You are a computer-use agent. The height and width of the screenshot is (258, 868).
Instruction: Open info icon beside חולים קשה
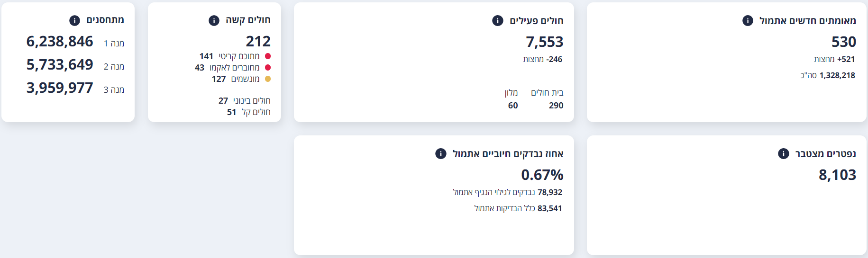tap(214, 20)
